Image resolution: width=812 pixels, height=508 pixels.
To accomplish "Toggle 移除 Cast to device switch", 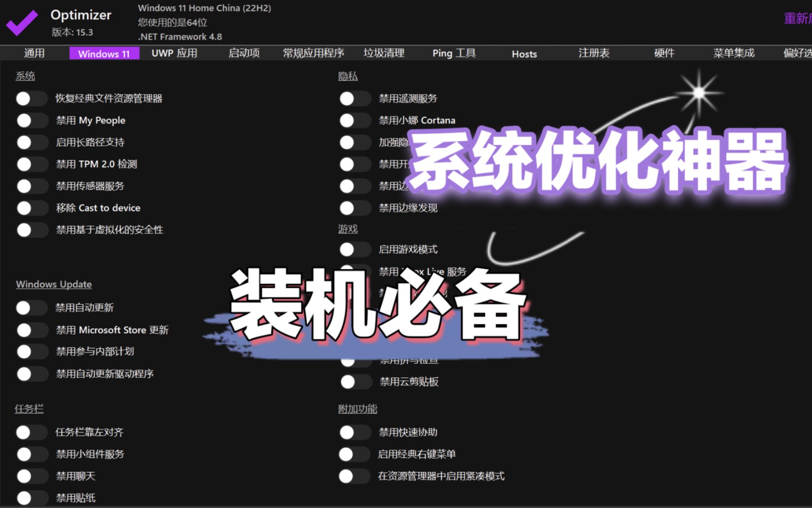I will [x=32, y=208].
